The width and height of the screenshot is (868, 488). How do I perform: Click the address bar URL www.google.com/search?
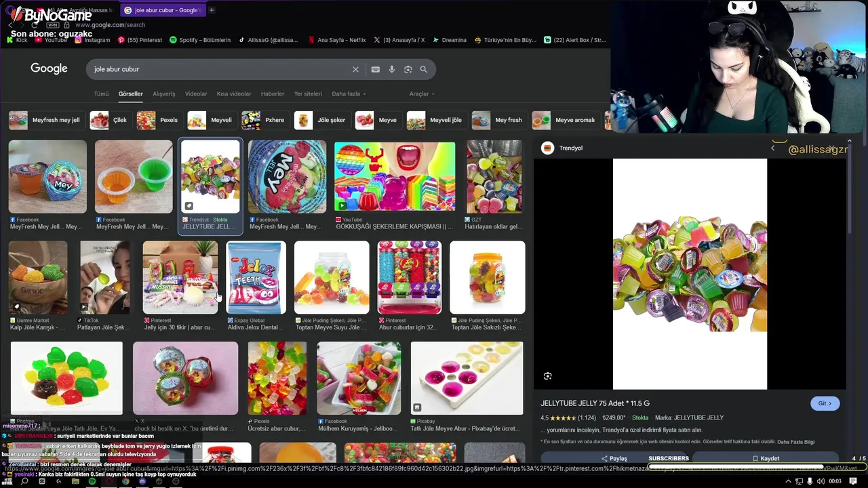tap(110, 25)
